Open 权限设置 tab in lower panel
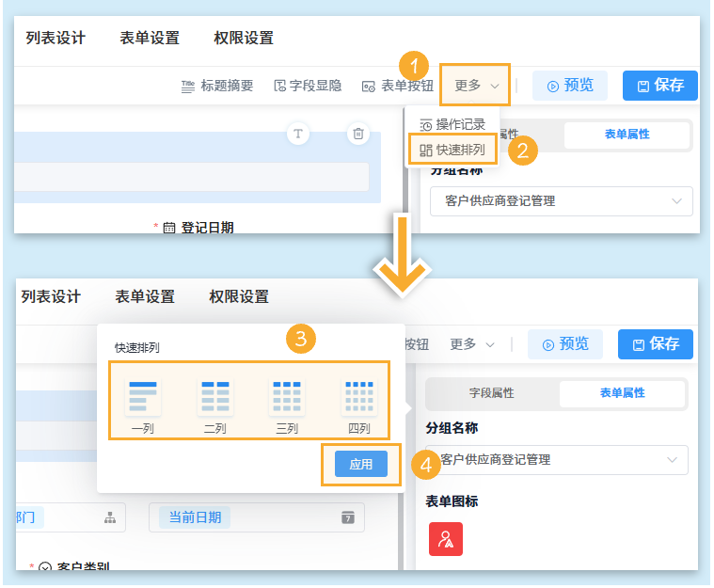 pos(239,296)
